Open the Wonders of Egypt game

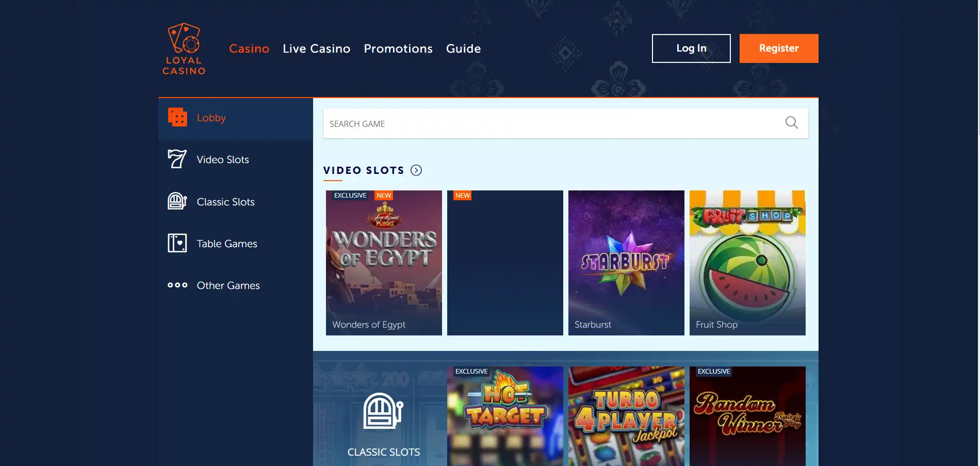coord(384,263)
